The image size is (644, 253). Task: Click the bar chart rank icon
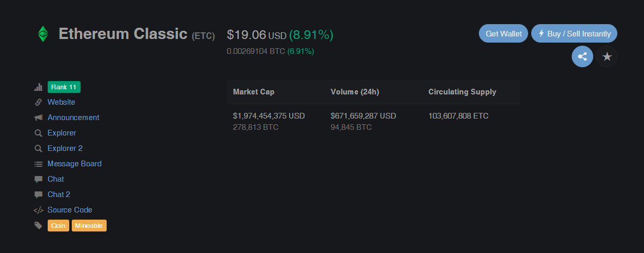[38, 87]
